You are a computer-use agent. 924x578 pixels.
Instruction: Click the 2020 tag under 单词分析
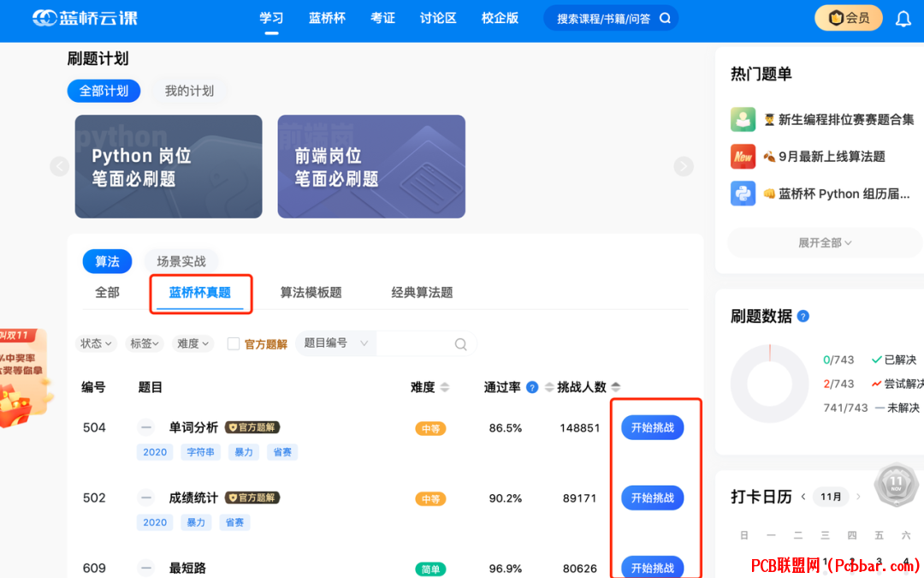click(x=155, y=452)
